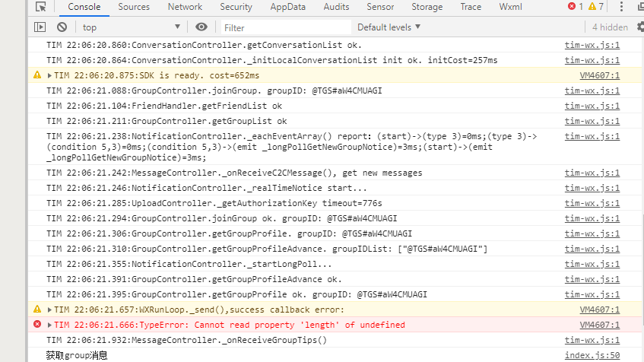Open VM4607:1 link on TypeError row

(600, 325)
